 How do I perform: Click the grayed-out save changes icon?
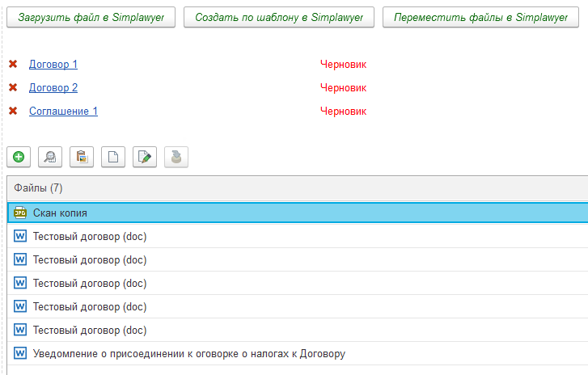(x=176, y=158)
